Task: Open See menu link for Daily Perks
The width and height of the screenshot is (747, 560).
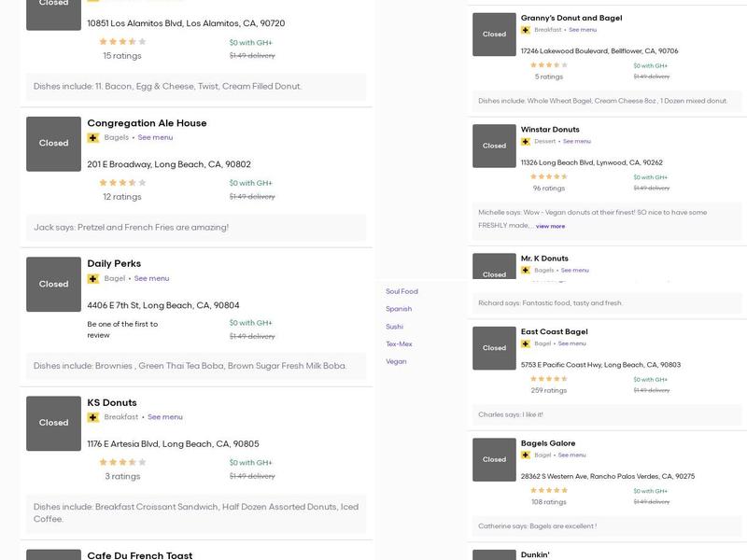Action: coord(151,278)
